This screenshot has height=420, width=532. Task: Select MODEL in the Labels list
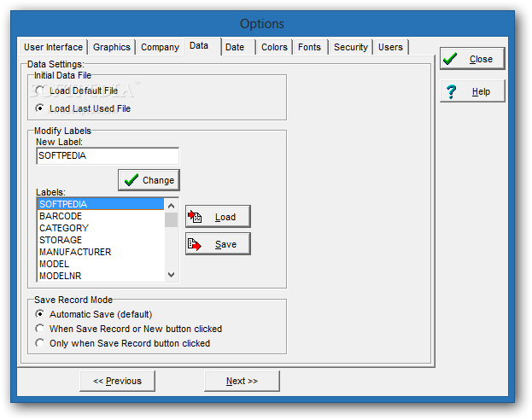101,264
